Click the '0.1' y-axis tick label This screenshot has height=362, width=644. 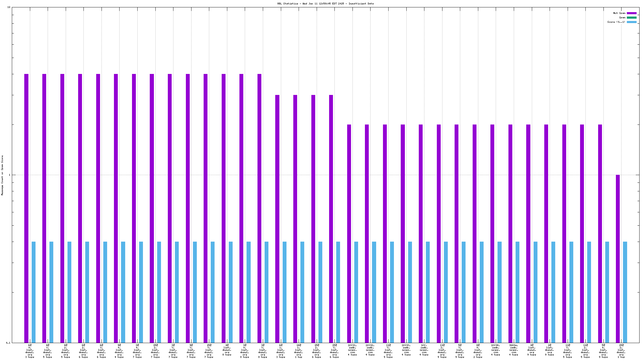tap(8, 342)
